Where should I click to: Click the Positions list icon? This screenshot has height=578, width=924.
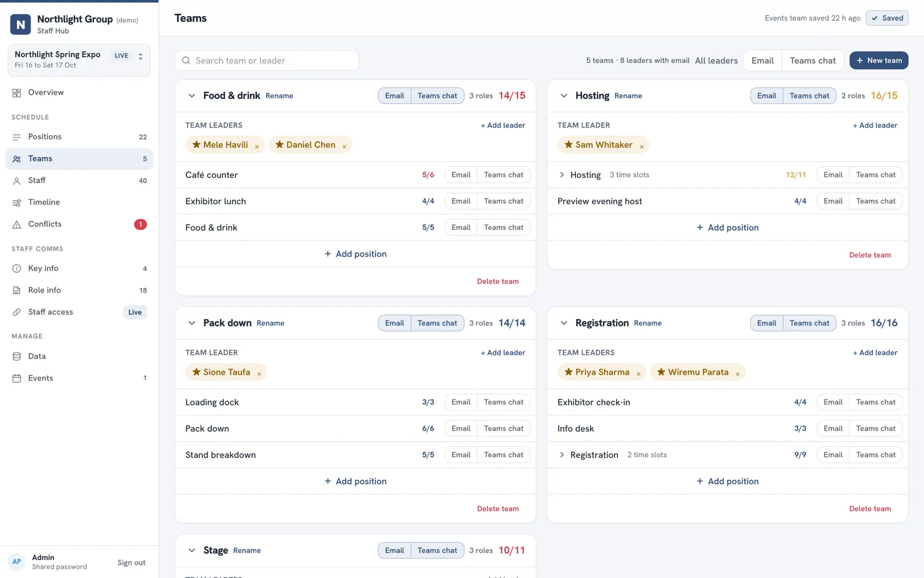click(x=17, y=137)
